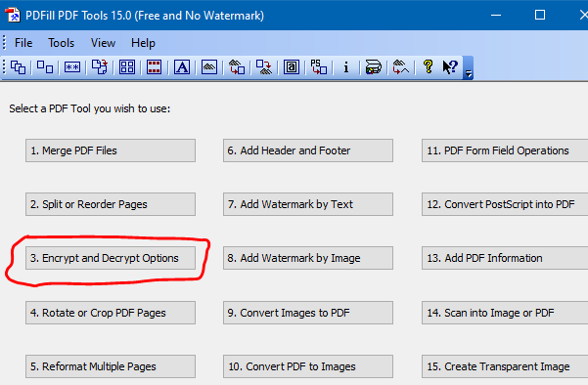
Task: Click 2. Split or Reorder Pages button
Action: pos(111,204)
